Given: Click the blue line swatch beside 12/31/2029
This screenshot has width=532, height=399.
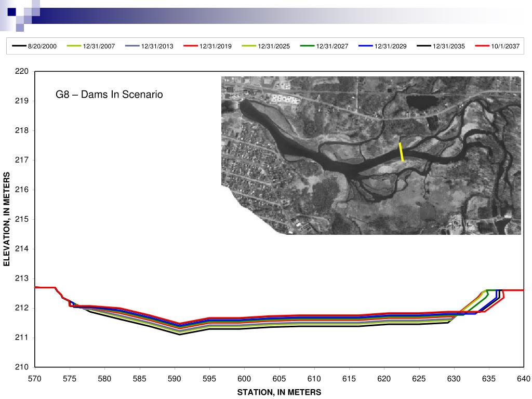Looking at the screenshot, I should pyautogui.click(x=366, y=46).
